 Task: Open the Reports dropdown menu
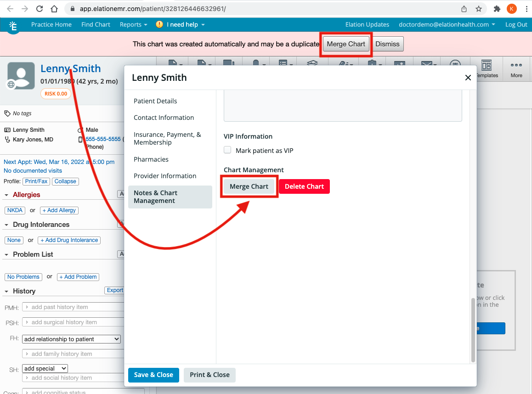[133, 24]
